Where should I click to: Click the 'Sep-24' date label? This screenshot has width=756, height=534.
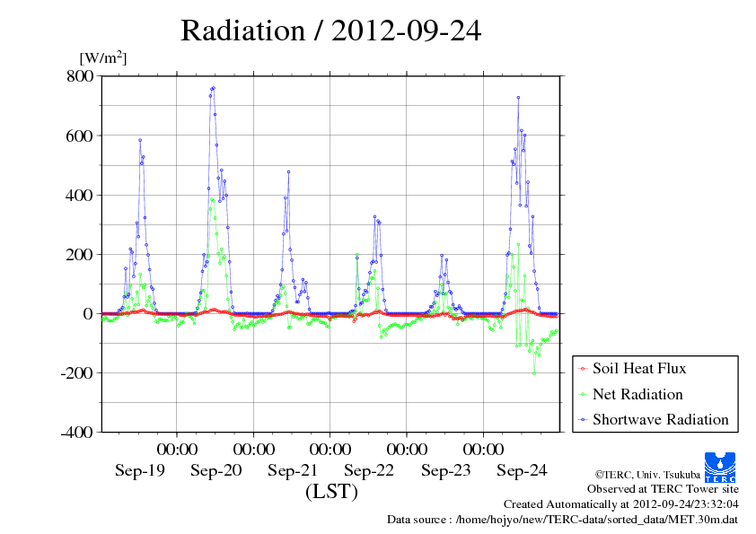point(522,470)
